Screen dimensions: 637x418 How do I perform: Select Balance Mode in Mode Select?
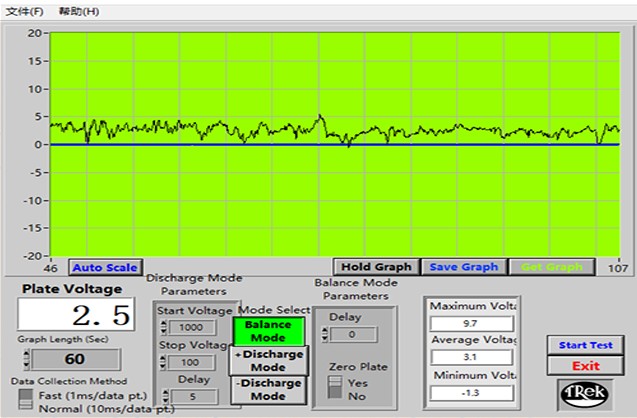coord(268,331)
